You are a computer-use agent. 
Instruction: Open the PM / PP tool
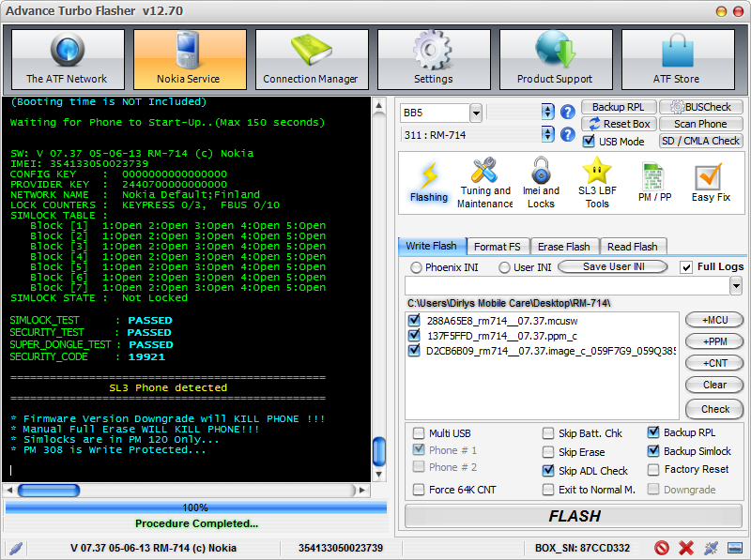tap(654, 182)
